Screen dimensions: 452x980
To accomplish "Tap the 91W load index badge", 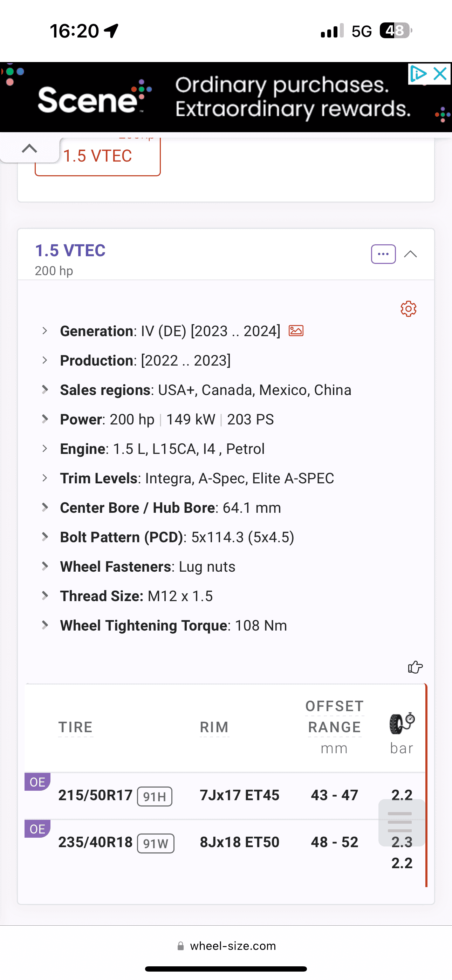I will pos(156,843).
